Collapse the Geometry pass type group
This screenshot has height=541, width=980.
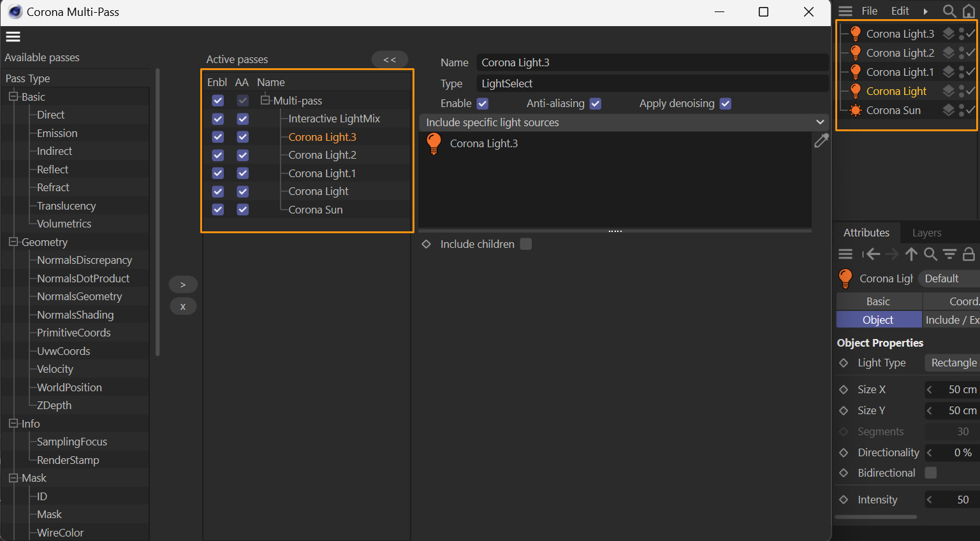[13, 242]
